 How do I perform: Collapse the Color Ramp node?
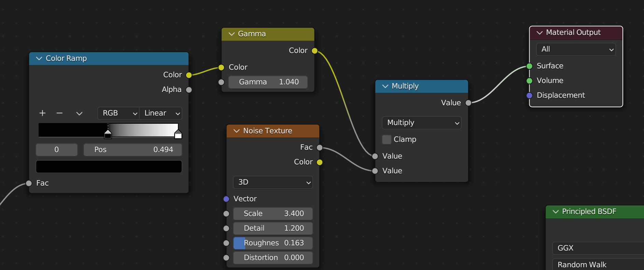coord(39,58)
